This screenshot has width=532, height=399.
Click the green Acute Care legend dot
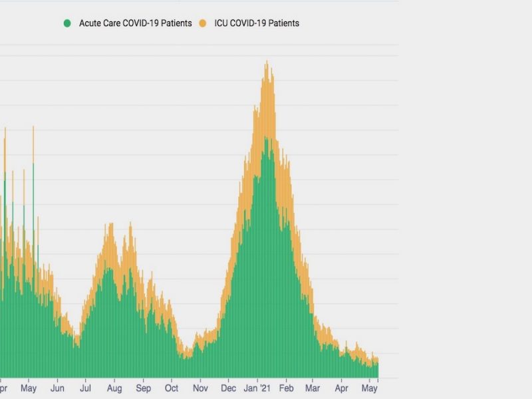(67, 23)
